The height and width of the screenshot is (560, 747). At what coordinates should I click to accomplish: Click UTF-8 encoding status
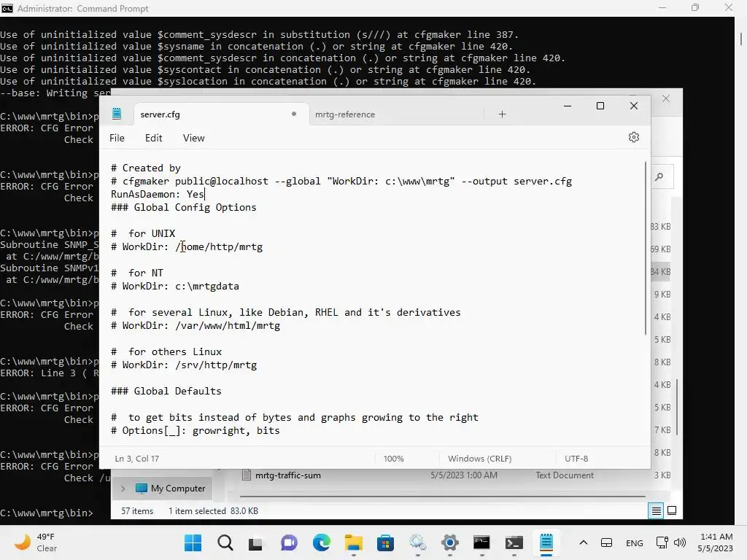pyautogui.click(x=576, y=459)
